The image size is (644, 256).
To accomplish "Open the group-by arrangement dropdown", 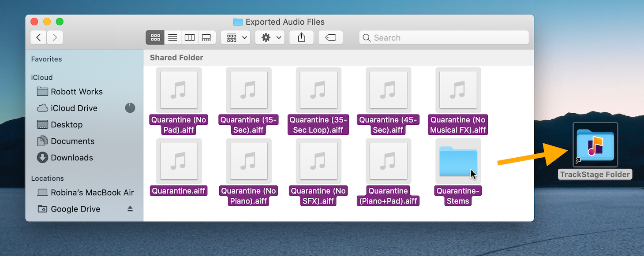I will click(236, 37).
